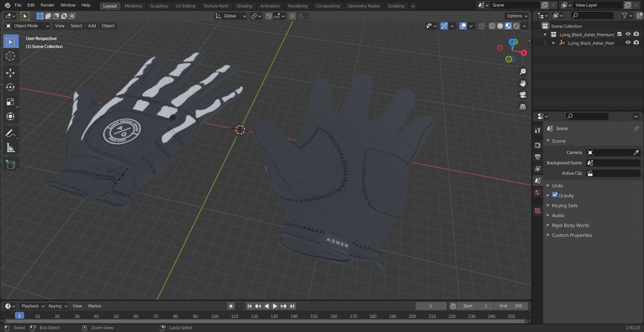Open the Output properties tab
Viewport: 644px width, 332px height.
click(x=537, y=157)
